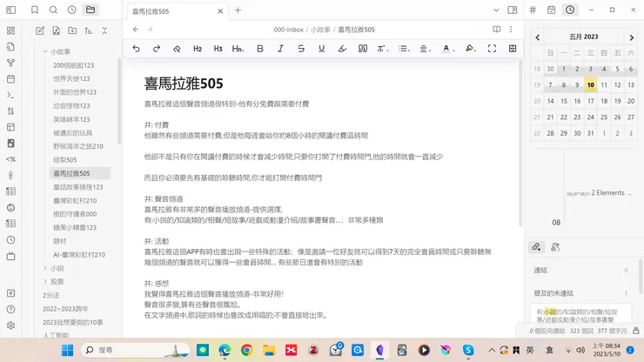Image resolution: width=644 pixels, height=362 pixels.
Task: Create a new folder in explorer
Action: pos(72,30)
